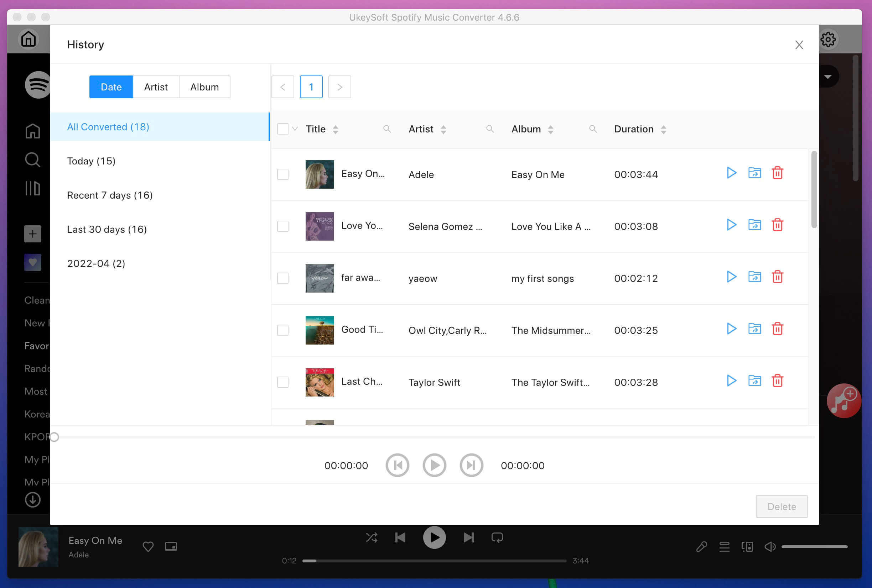Image resolution: width=872 pixels, height=588 pixels.
Task: Toggle shuffle in Spotify player
Action: tap(372, 538)
